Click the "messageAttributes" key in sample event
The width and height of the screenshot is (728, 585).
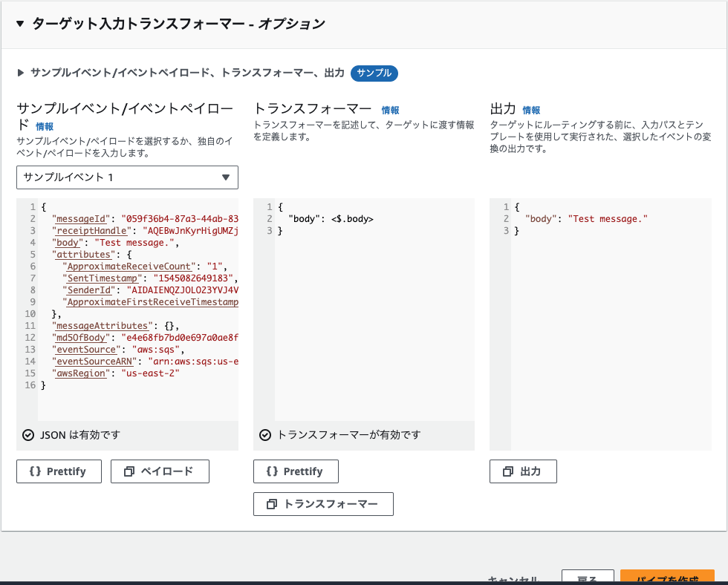103,326
